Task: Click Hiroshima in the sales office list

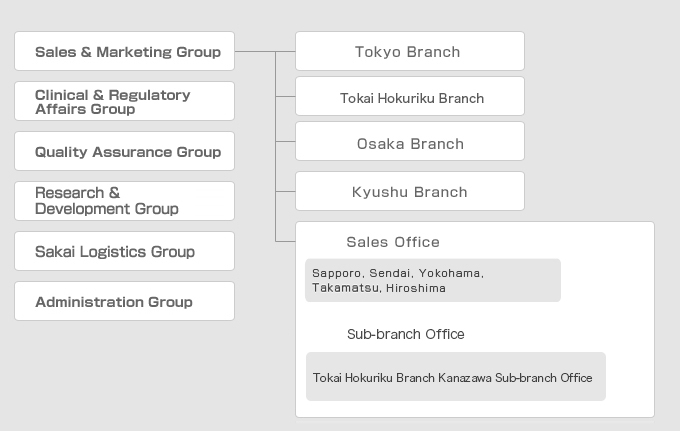Action: 415,288
